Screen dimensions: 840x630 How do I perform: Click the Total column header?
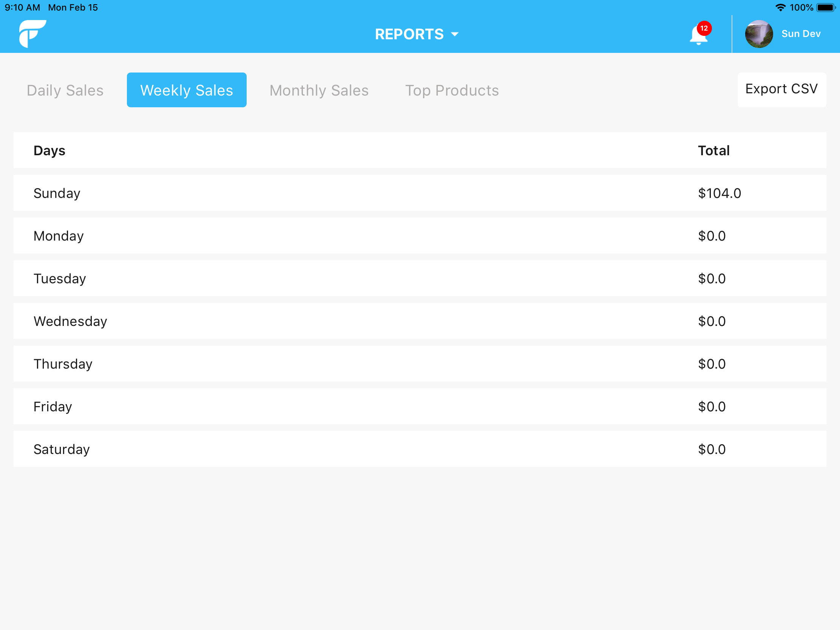pos(713,150)
